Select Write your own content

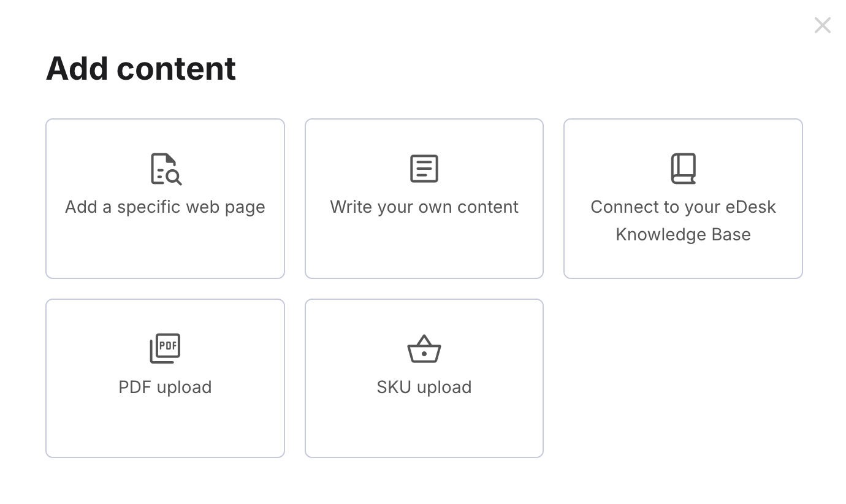pos(424,207)
